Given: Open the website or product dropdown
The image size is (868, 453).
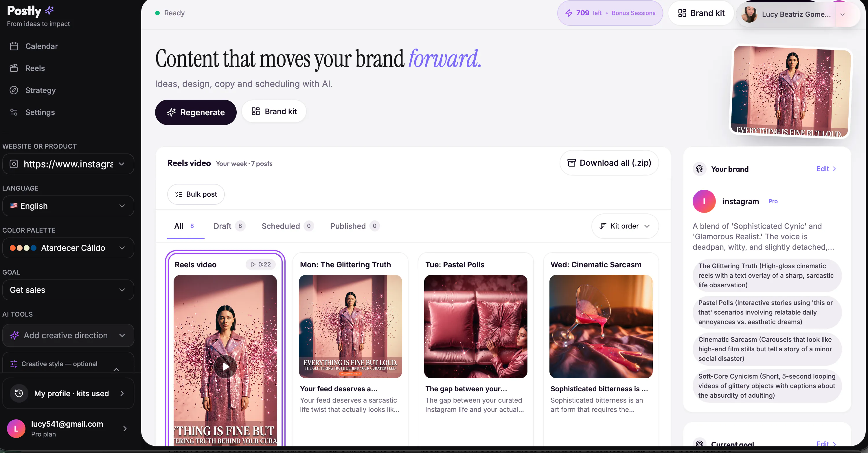Looking at the screenshot, I should [x=68, y=164].
